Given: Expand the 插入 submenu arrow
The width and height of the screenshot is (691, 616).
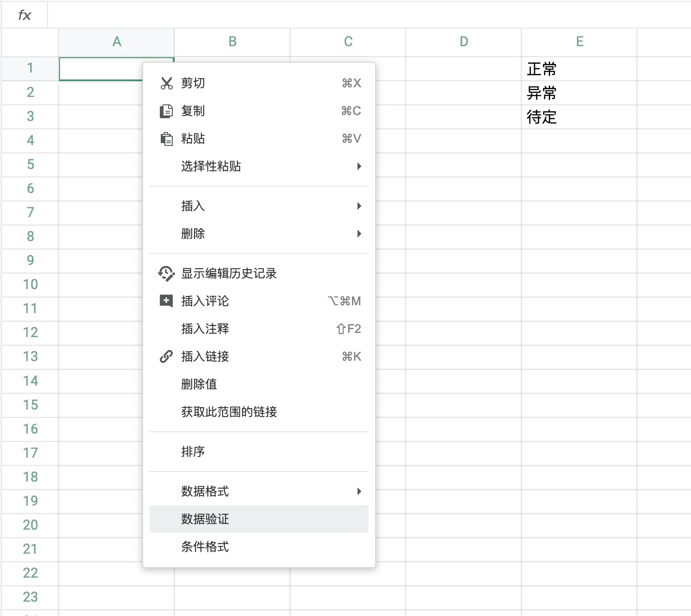Looking at the screenshot, I should [x=359, y=206].
